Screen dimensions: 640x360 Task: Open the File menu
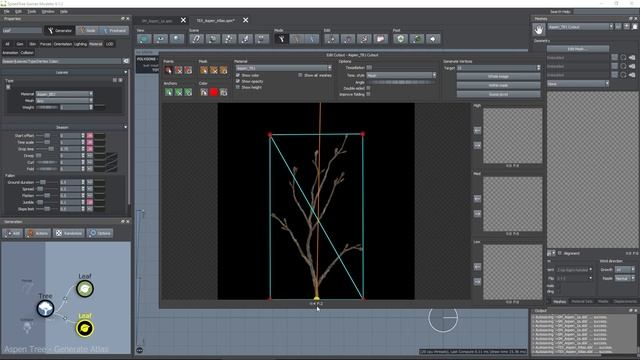coord(7,11)
